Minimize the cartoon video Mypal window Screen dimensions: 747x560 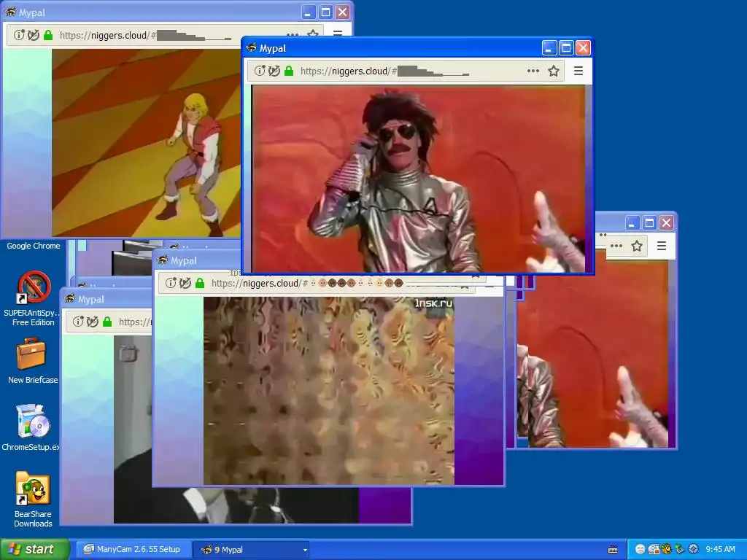(309, 12)
